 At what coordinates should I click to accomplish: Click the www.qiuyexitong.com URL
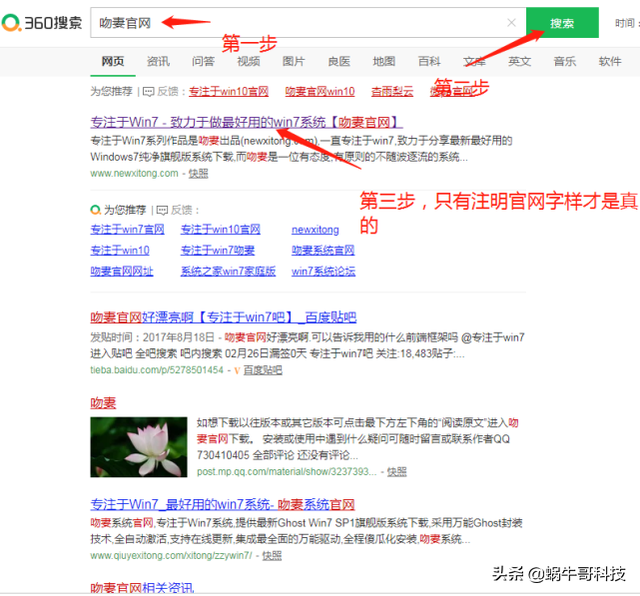(x=171, y=556)
